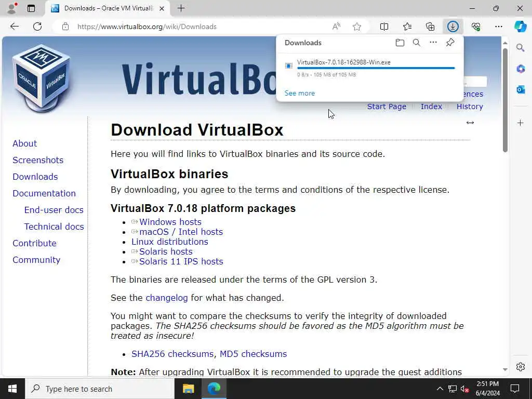Click the download progress bar

376,68
